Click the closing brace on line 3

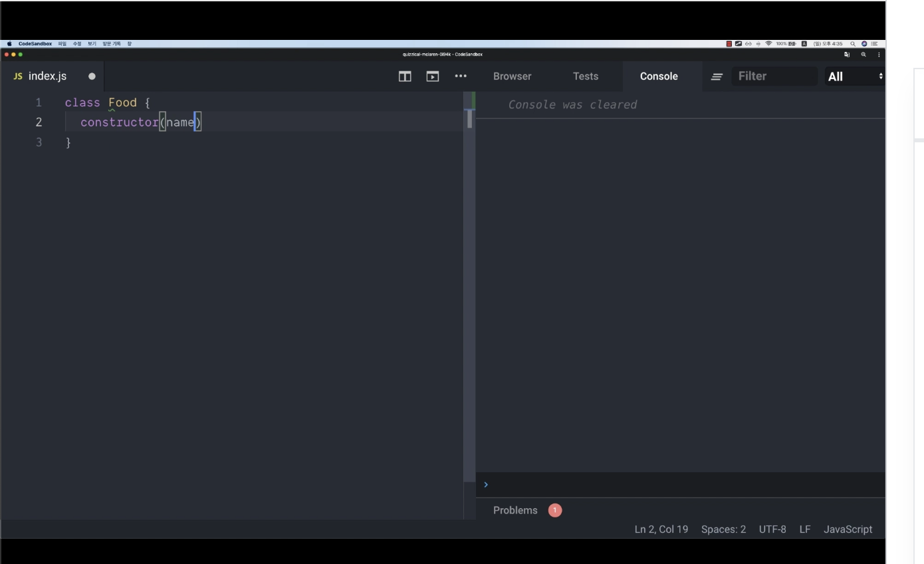68,142
